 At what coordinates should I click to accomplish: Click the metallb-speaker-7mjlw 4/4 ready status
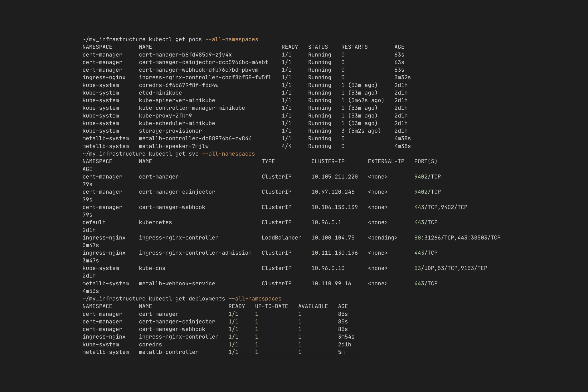tap(286, 146)
